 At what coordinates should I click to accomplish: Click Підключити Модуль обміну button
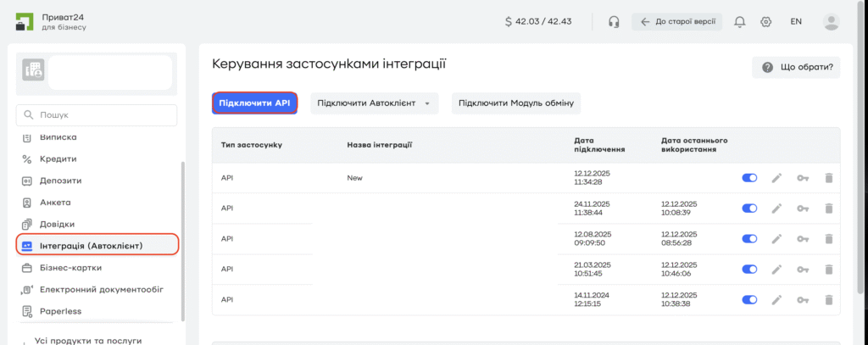pyautogui.click(x=515, y=104)
